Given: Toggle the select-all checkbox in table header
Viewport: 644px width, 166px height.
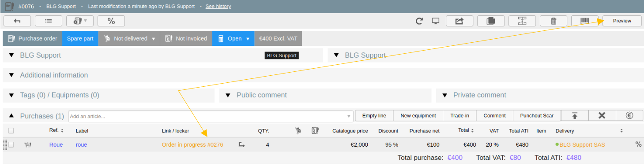Looking at the screenshot, I should coord(11,130).
